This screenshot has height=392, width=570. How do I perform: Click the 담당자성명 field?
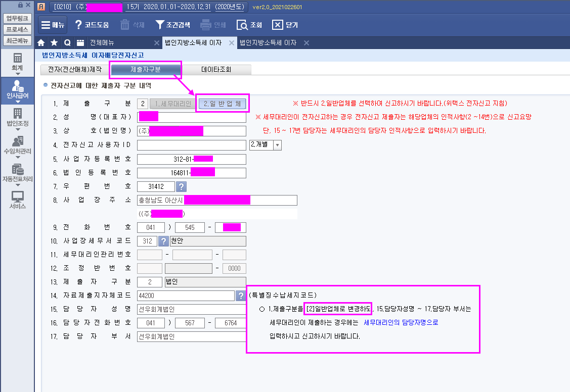pos(192,309)
